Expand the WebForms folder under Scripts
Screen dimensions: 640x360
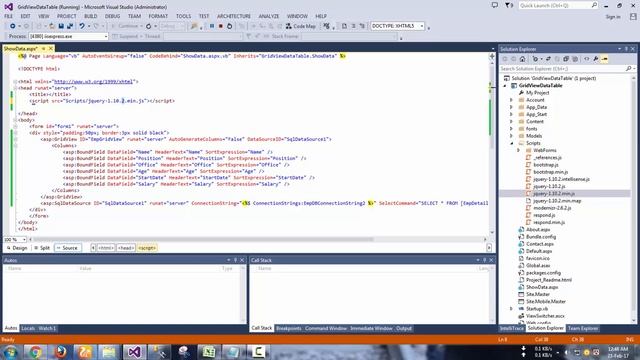pos(518,151)
